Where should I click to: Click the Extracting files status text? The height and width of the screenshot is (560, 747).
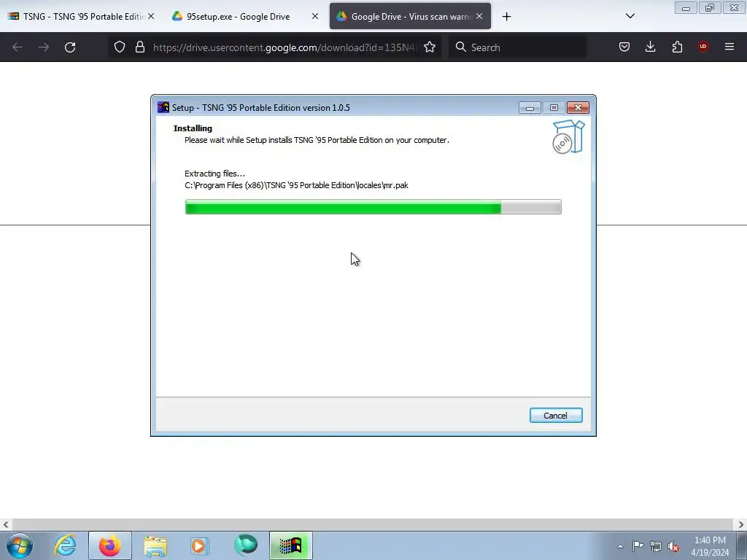coord(215,174)
